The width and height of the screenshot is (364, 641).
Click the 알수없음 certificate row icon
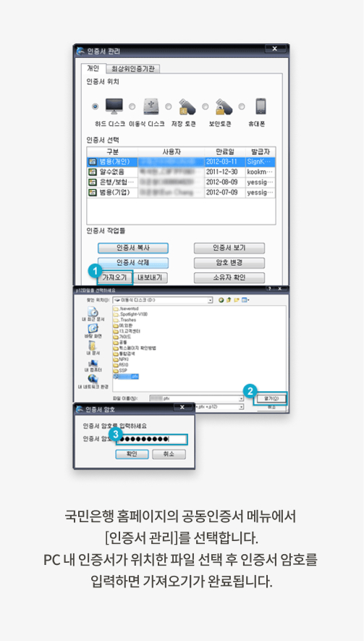[93, 172]
